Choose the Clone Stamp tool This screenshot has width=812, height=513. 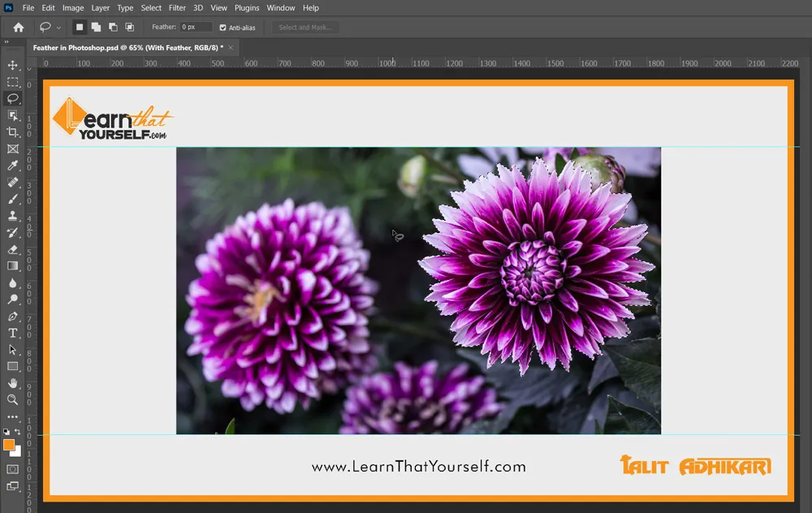coord(13,216)
